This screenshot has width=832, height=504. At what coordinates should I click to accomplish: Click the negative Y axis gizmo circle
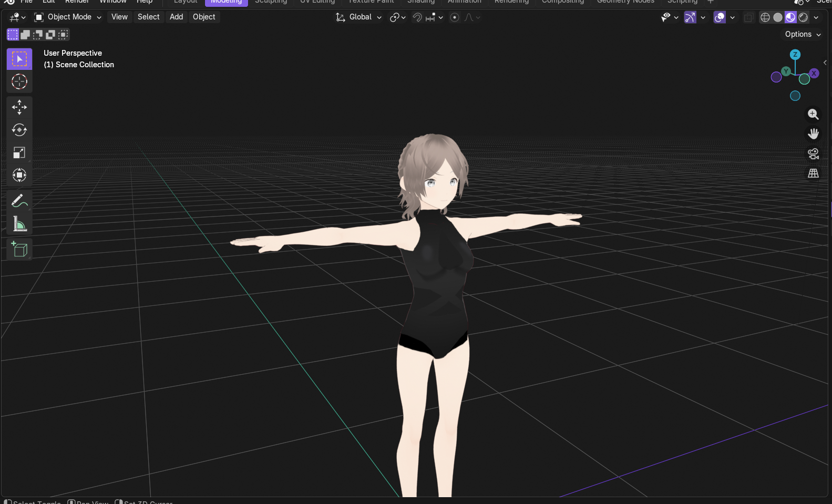point(805,79)
